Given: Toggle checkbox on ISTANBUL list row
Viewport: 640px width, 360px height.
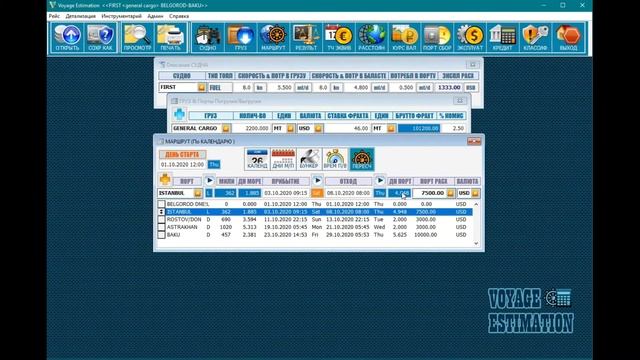Looking at the screenshot, I should pos(161,212).
